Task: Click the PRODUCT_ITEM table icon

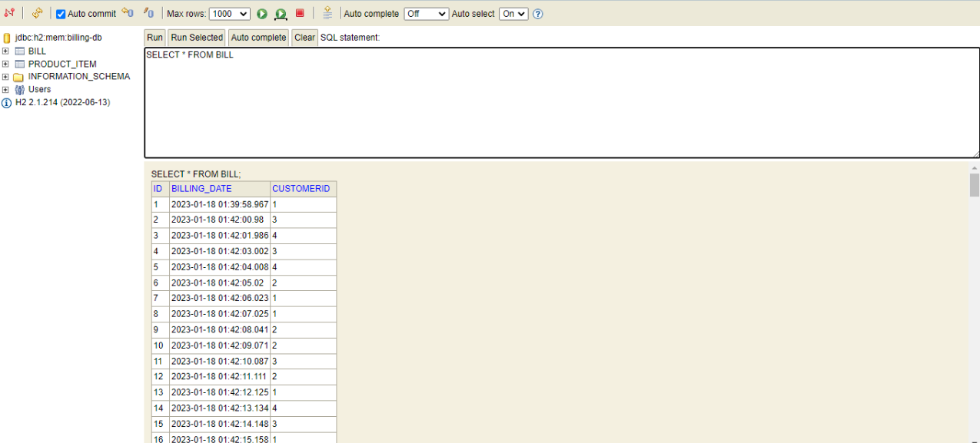Action: [x=20, y=64]
